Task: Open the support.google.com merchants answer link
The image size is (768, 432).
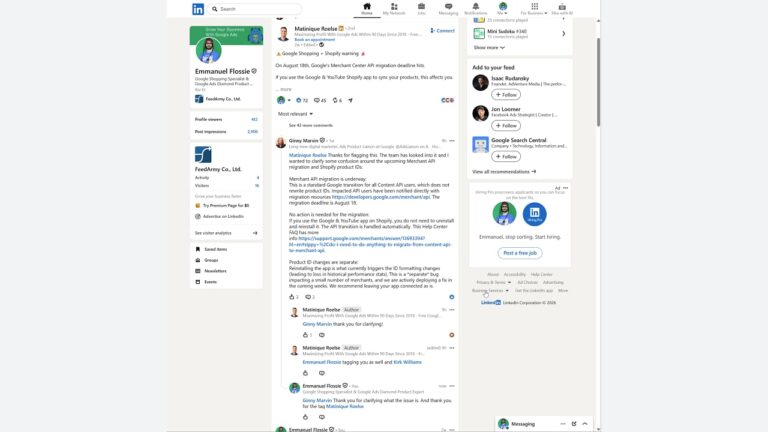Action: click(370, 244)
